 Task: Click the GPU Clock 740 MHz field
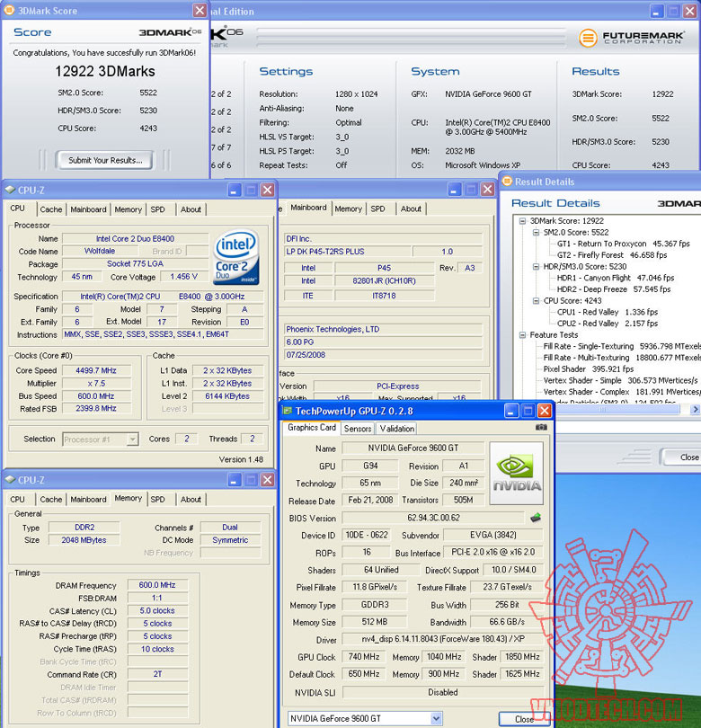click(364, 657)
